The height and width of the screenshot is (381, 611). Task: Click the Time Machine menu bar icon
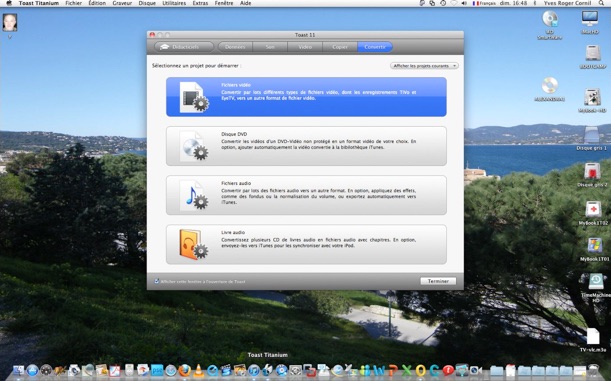(443, 3)
